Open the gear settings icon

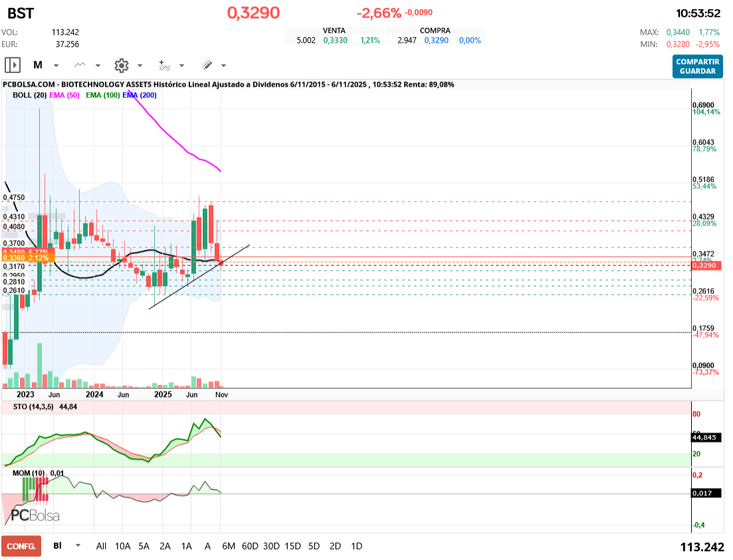pos(121,65)
